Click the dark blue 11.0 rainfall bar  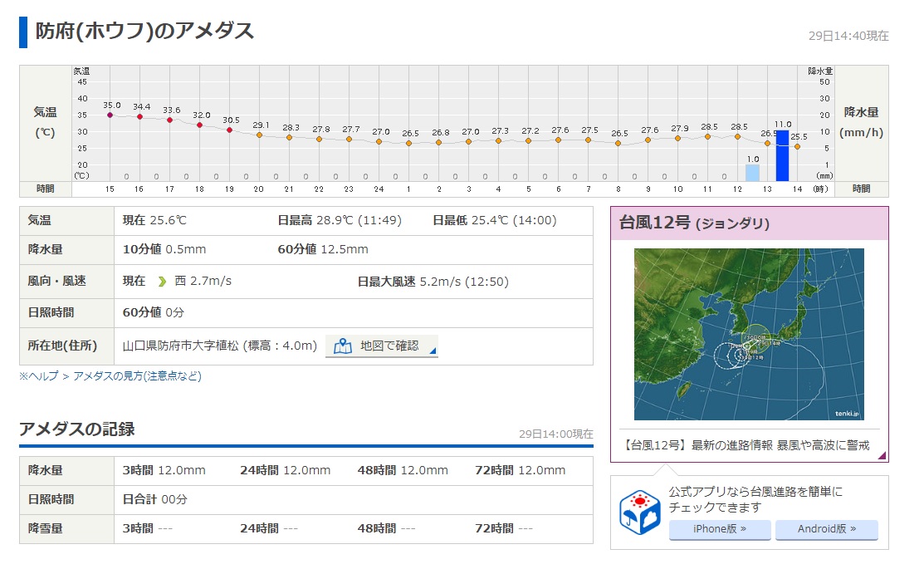coord(782,155)
